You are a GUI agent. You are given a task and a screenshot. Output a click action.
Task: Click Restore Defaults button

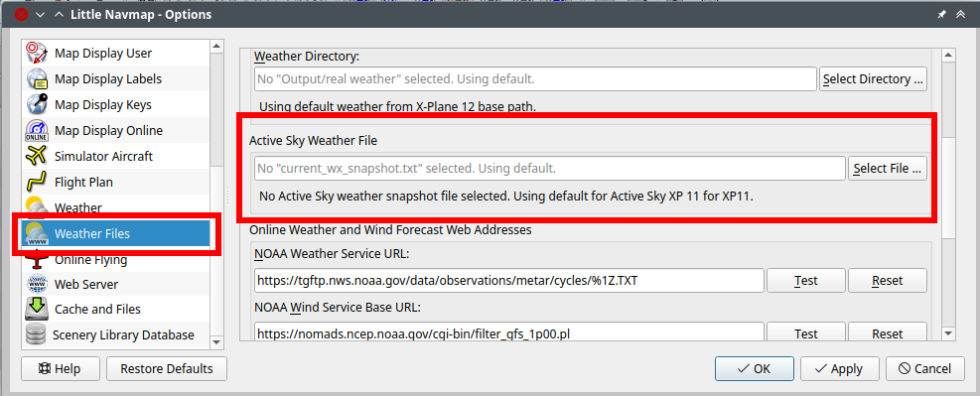pyautogui.click(x=166, y=368)
